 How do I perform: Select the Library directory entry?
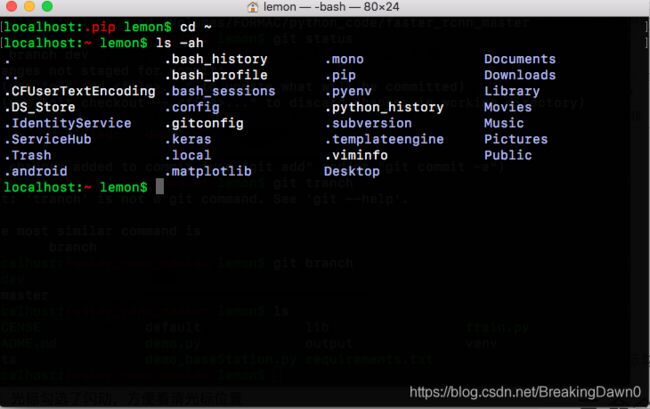click(512, 91)
